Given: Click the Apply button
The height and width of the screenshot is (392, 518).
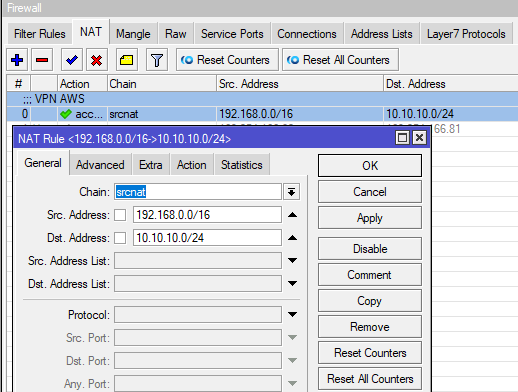Looking at the screenshot, I should tap(370, 218).
